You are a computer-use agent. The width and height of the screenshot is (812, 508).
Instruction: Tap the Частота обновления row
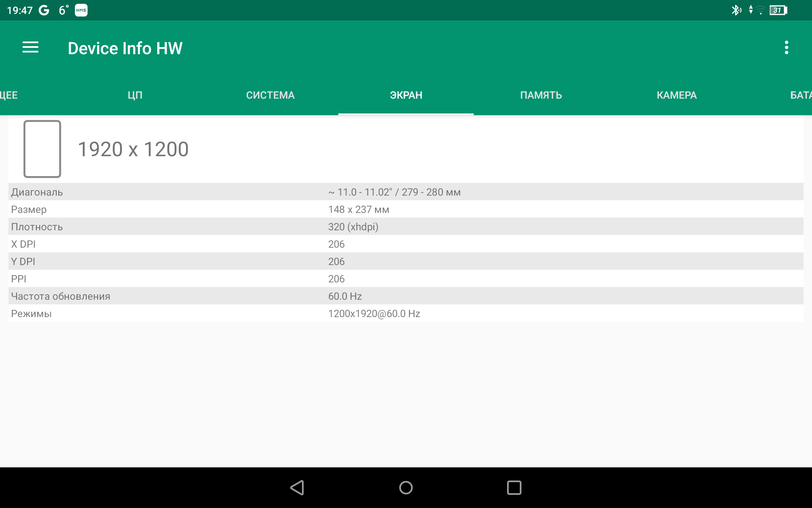(x=405, y=296)
